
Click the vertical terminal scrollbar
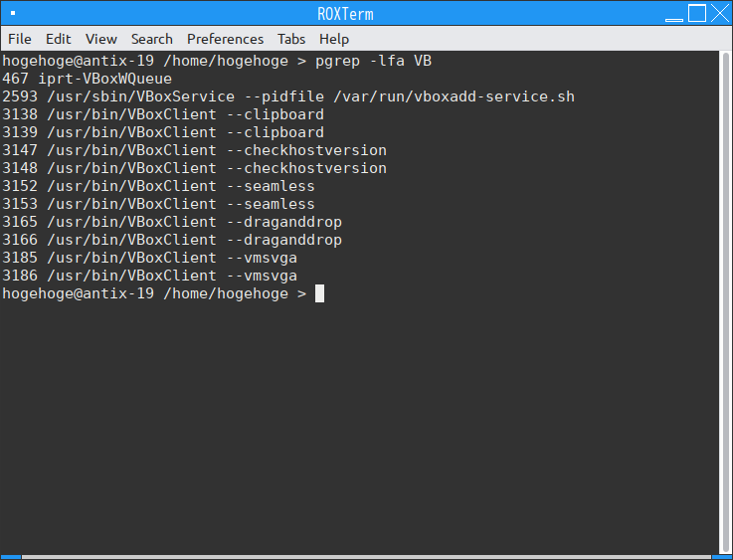[x=725, y=302]
